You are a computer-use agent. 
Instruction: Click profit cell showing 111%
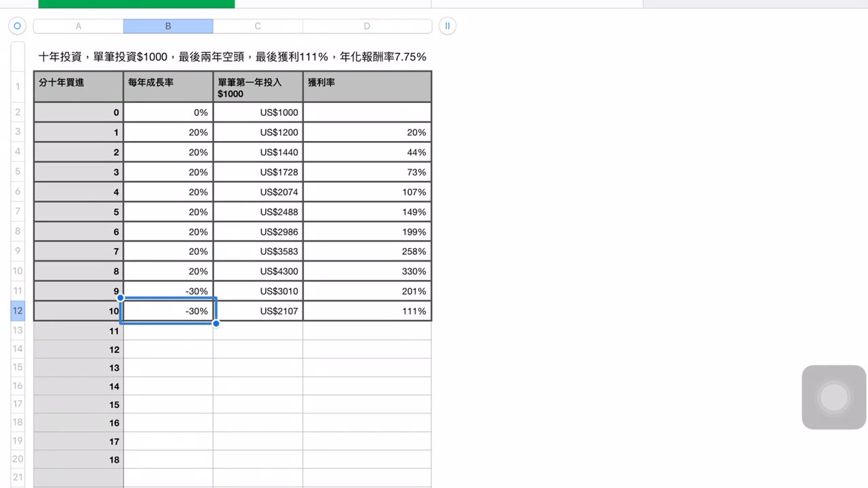(367, 311)
